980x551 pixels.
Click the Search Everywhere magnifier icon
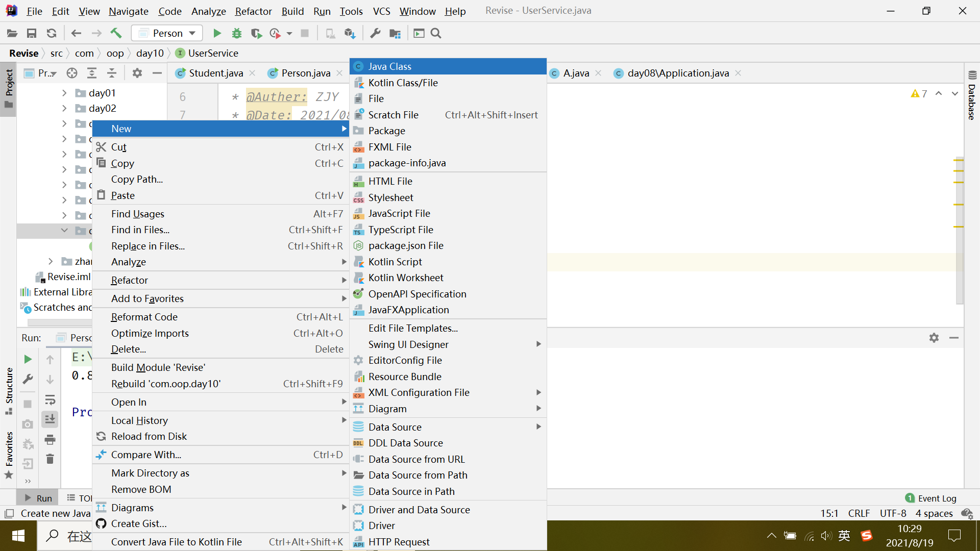436,33
